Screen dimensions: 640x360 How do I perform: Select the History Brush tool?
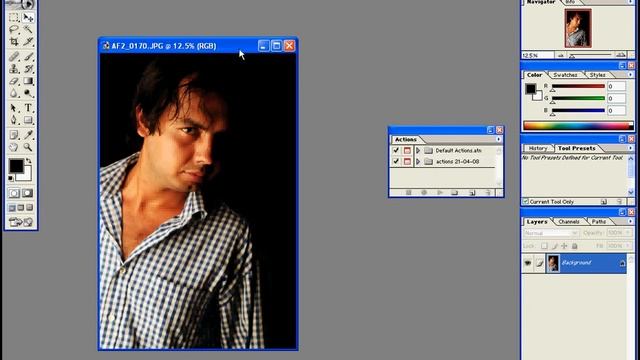coord(28,69)
